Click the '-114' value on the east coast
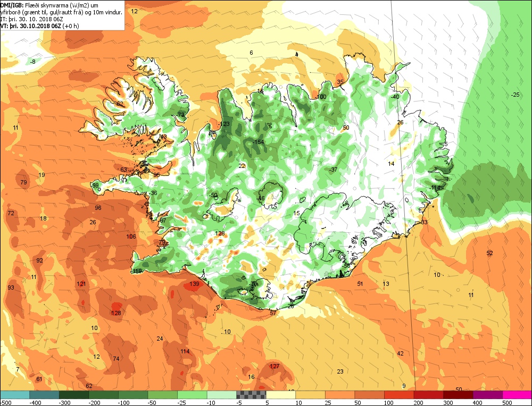The image size is (532, 406). point(434,188)
